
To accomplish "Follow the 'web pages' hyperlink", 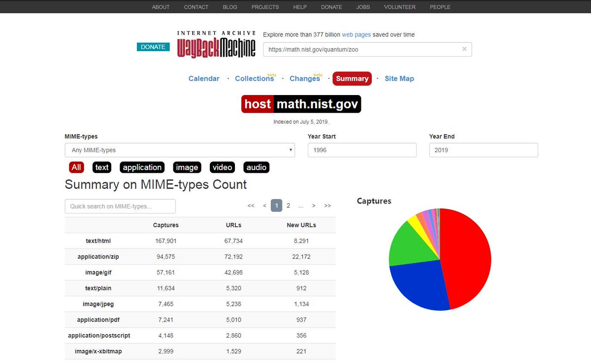I will coord(356,35).
